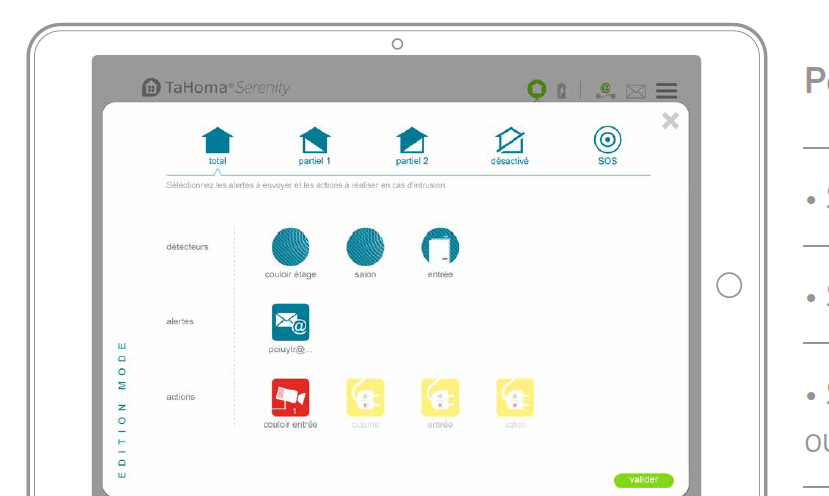Click the @ connection status icon
The height and width of the screenshot is (496, 829).
point(605,90)
